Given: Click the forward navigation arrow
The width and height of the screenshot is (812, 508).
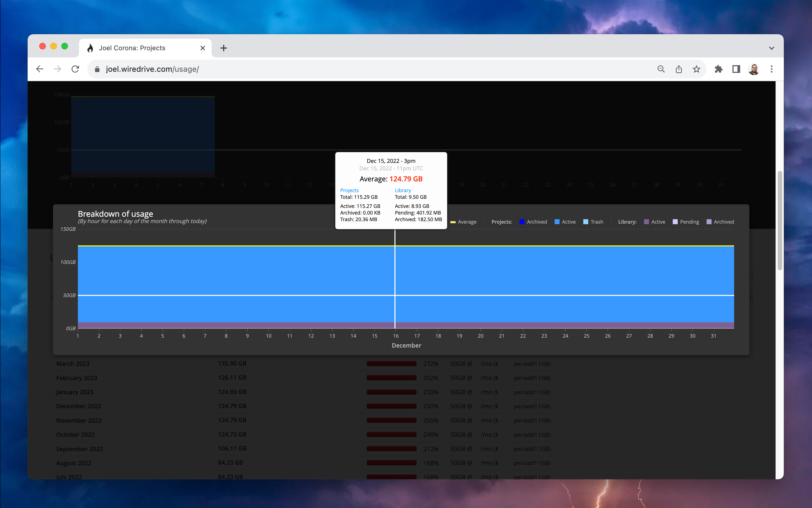Looking at the screenshot, I should point(57,69).
